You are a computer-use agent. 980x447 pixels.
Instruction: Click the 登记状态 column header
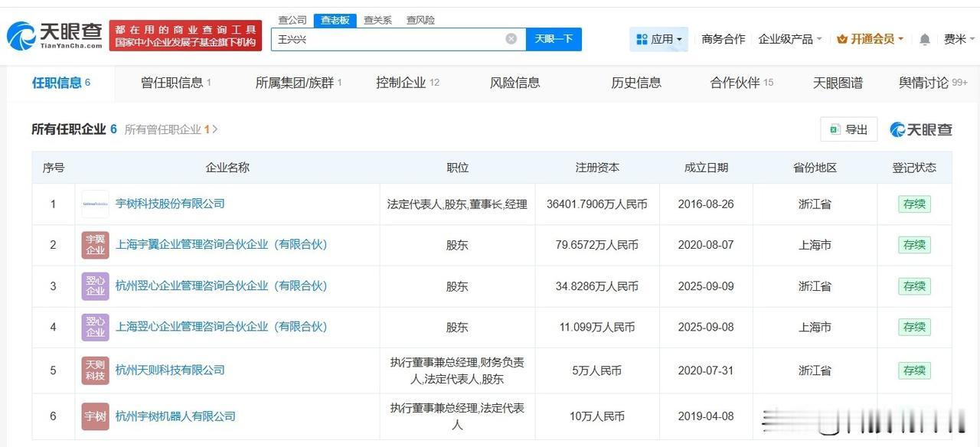914,168
